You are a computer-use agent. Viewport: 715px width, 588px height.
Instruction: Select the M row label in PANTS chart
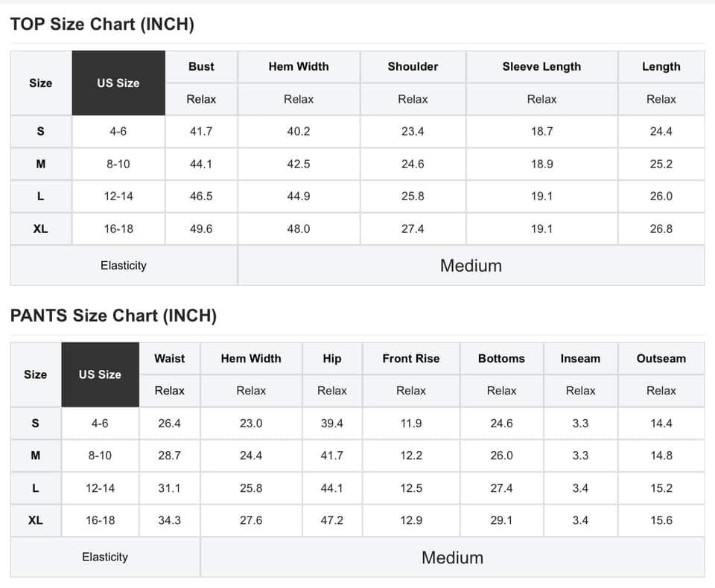(36, 456)
